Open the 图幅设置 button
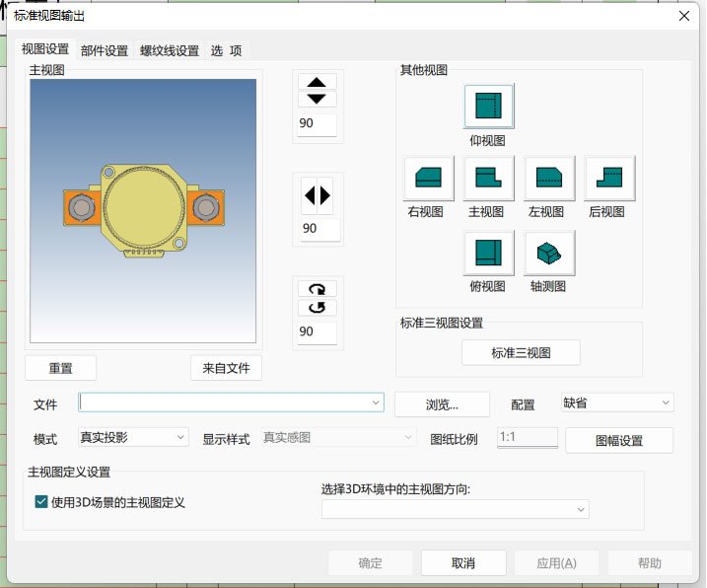707x588 pixels. pyautogui.click(x=619, y=440)
